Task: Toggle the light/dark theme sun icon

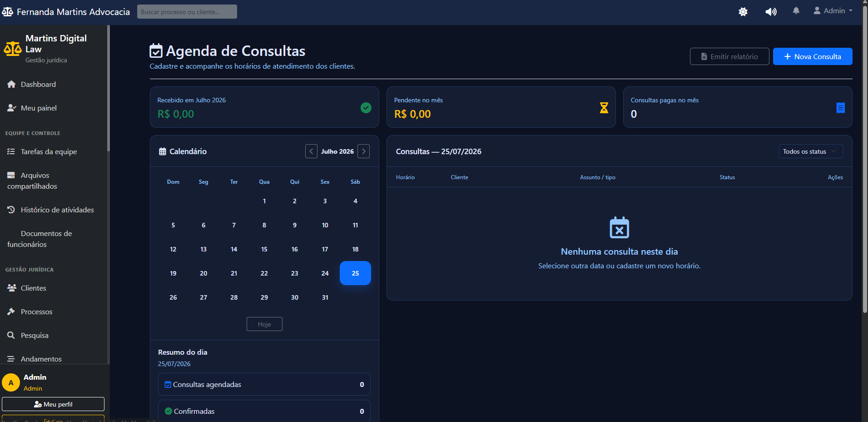Action: point(743,12)
